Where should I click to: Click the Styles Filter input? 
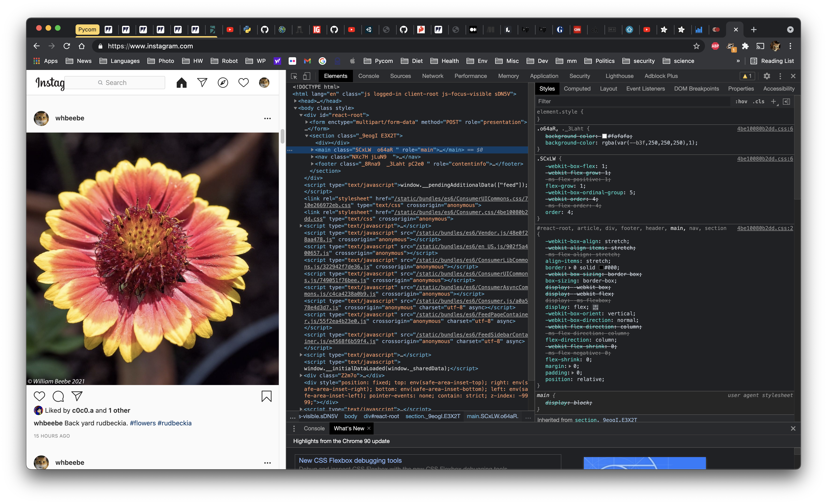(x=633, y=102)
